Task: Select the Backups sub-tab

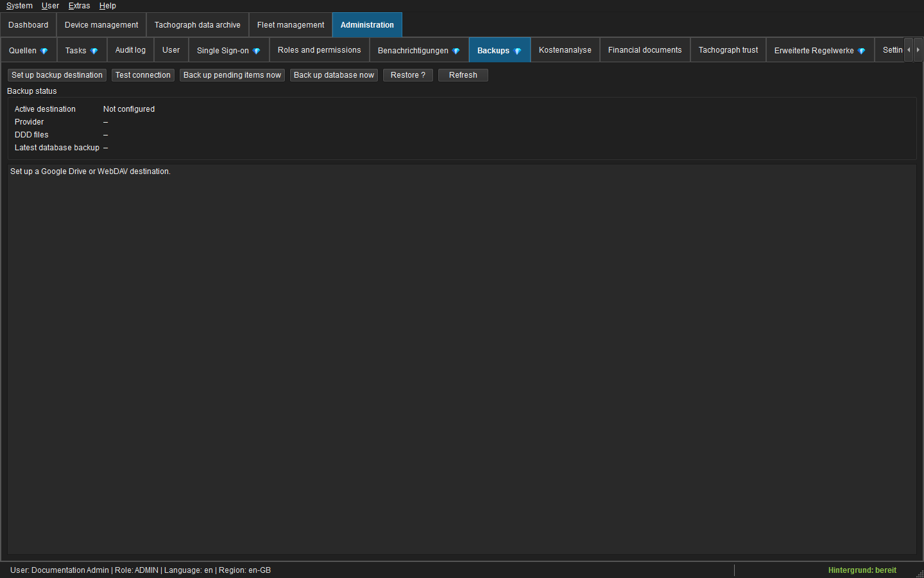Action: pyautogui.click(x=500, y=50)
